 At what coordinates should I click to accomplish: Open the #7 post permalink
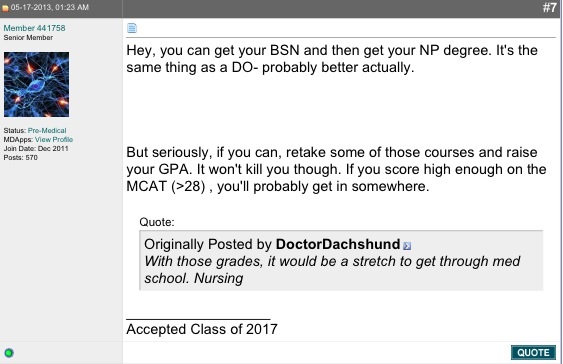(x=550, y=7)
